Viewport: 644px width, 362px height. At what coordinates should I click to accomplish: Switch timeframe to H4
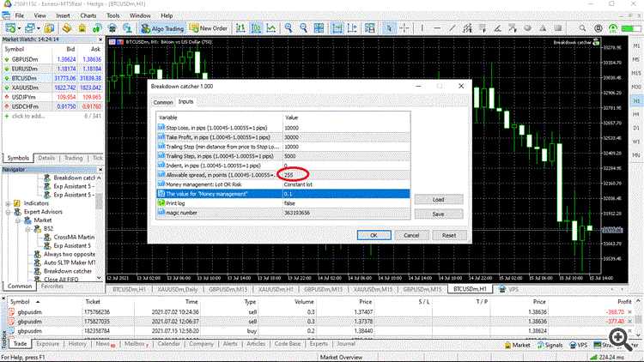[636, 114]
